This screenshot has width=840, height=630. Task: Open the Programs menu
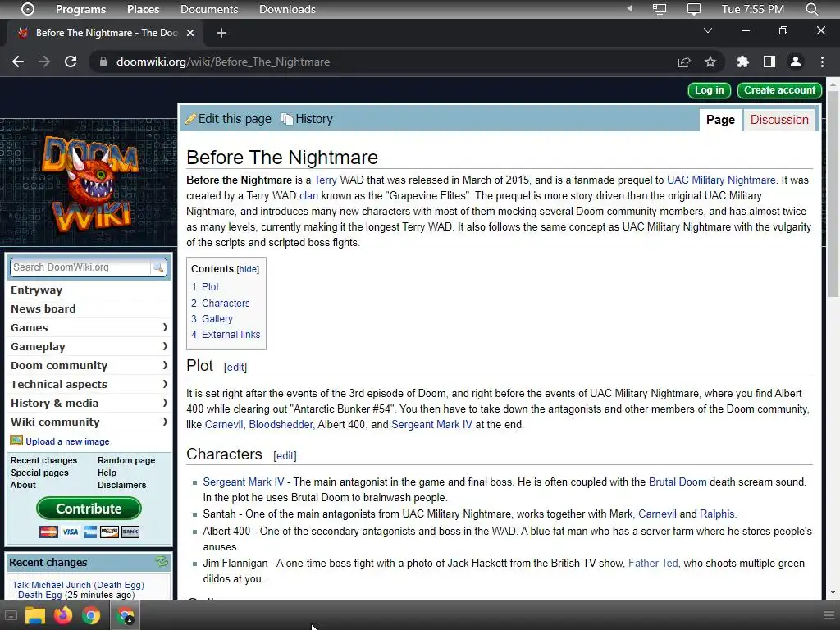pyautogui.click(x=81, y=9)
